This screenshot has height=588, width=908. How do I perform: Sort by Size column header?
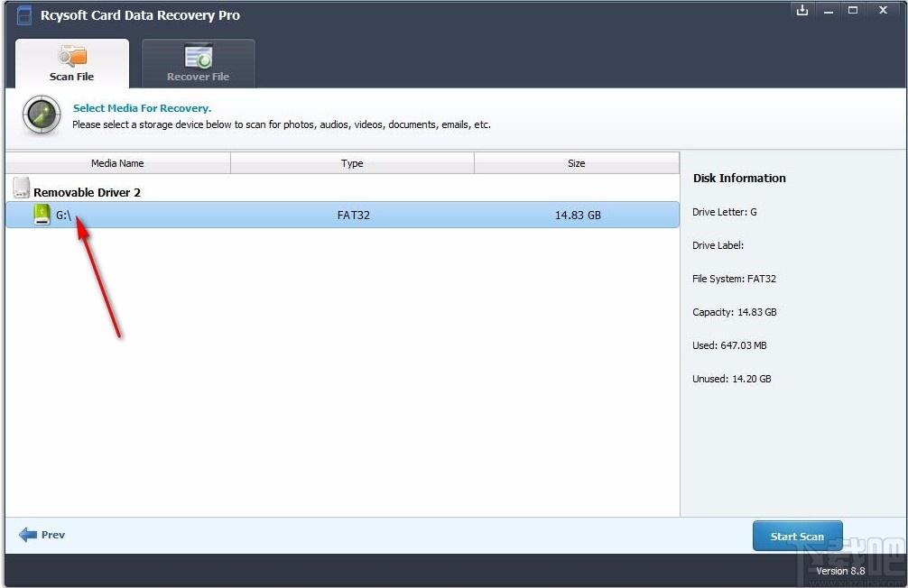pyautogui.click(x=576, y=163)
